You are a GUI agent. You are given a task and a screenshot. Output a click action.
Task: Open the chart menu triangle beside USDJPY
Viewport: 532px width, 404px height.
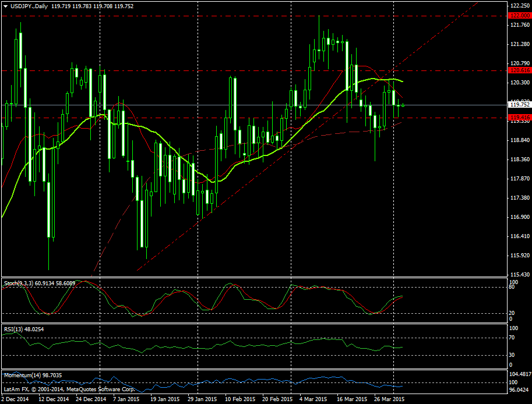point(5,6)
